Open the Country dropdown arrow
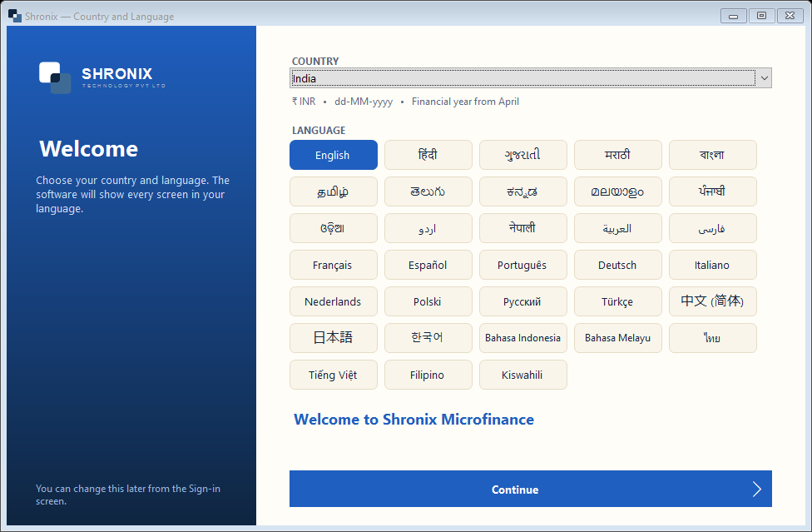812x532 pixels. [x=764, y=78]
